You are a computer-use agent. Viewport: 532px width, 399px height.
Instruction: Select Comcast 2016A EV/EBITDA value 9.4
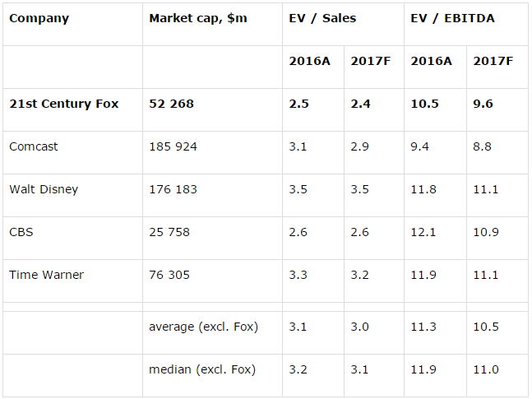[x=419, y=146]
